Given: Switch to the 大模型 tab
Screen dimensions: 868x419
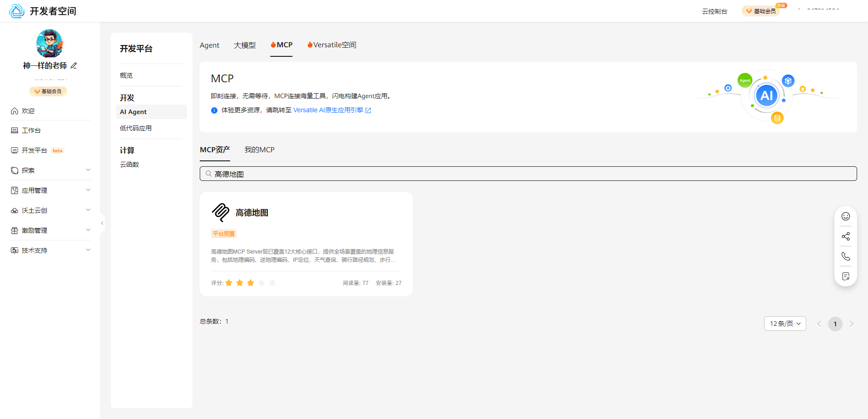Looking at the screenshot, I should (245, 45).
